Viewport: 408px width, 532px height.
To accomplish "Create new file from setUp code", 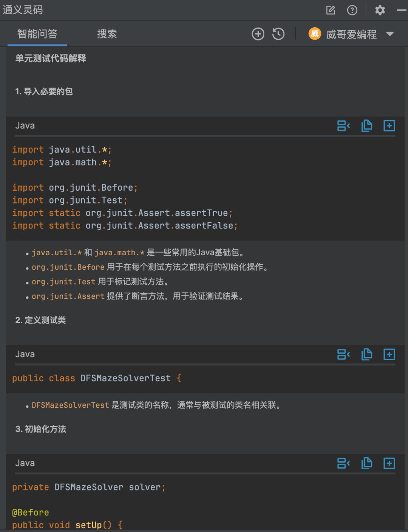I will [389, 463].
